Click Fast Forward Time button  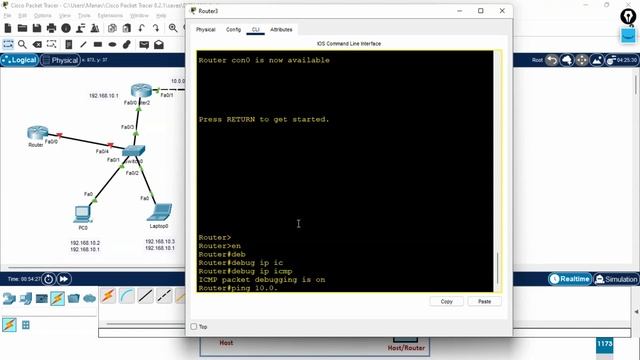tap(64, 279)
